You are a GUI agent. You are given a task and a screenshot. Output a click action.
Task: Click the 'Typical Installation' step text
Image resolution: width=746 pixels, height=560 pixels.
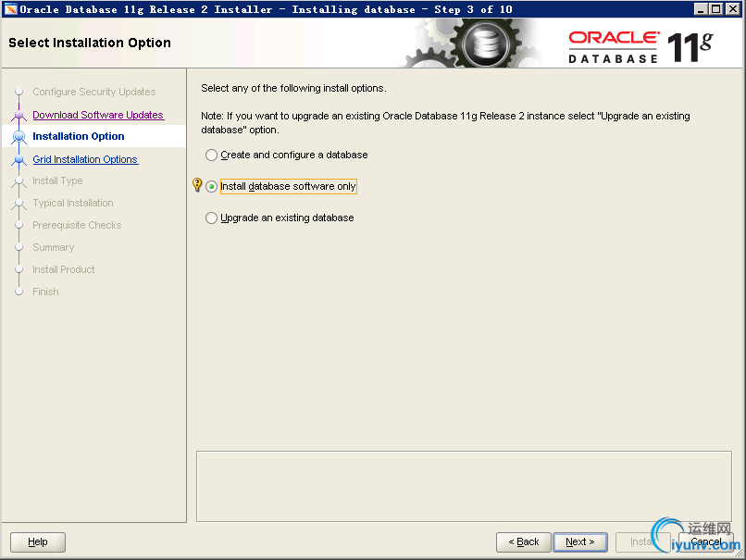click(x=73, y=203)
